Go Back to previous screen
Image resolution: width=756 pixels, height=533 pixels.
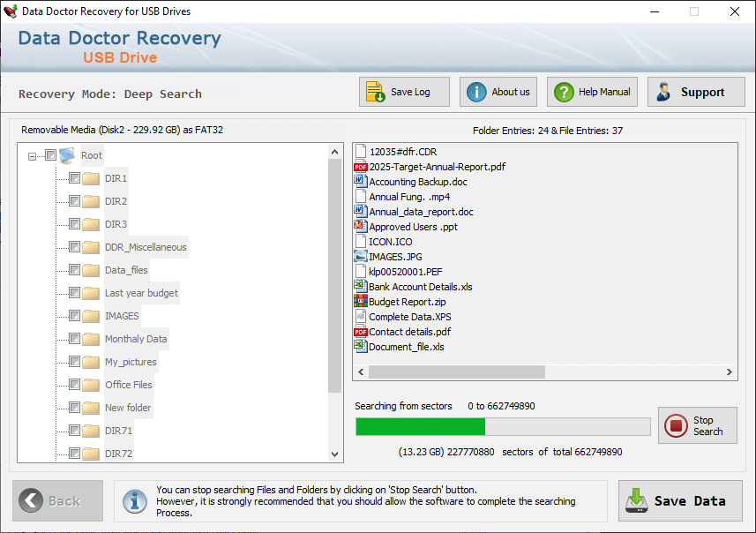click(58, 500)
